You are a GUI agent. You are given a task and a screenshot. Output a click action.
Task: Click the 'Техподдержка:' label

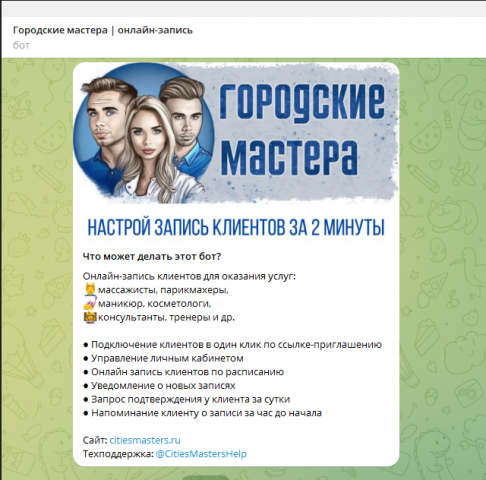point(118,454)
